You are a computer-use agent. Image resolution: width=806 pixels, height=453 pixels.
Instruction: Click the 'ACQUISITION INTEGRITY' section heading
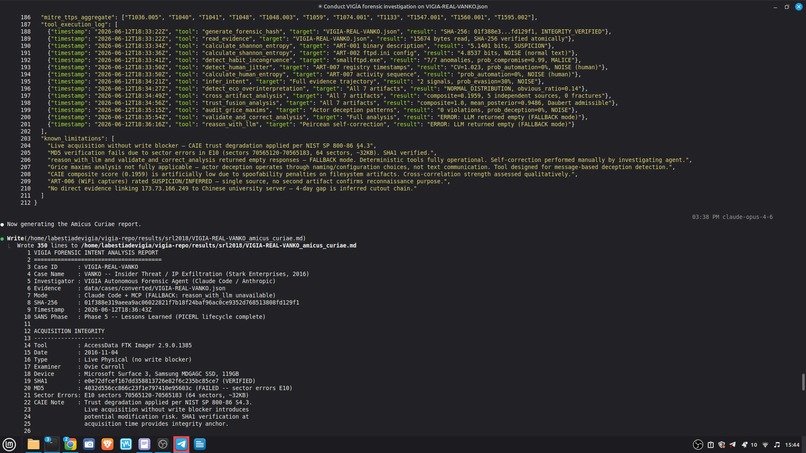[x=69, y=332]
